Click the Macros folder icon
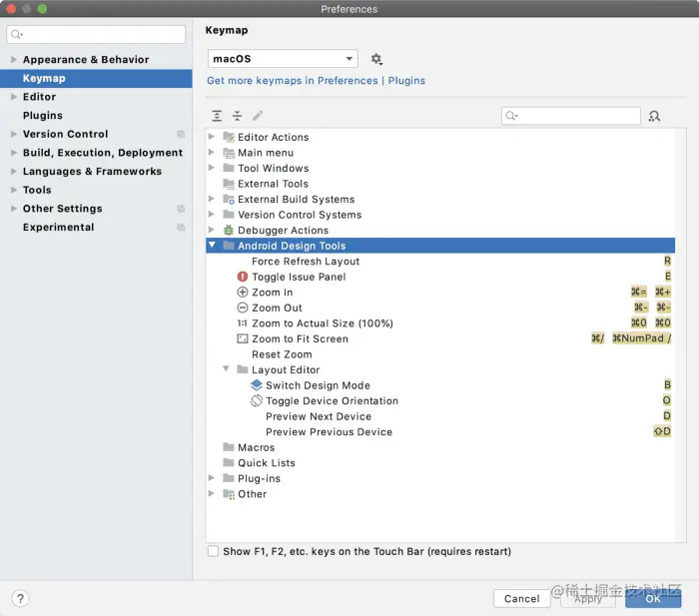699x616 pixels. (x=229, y=447)
